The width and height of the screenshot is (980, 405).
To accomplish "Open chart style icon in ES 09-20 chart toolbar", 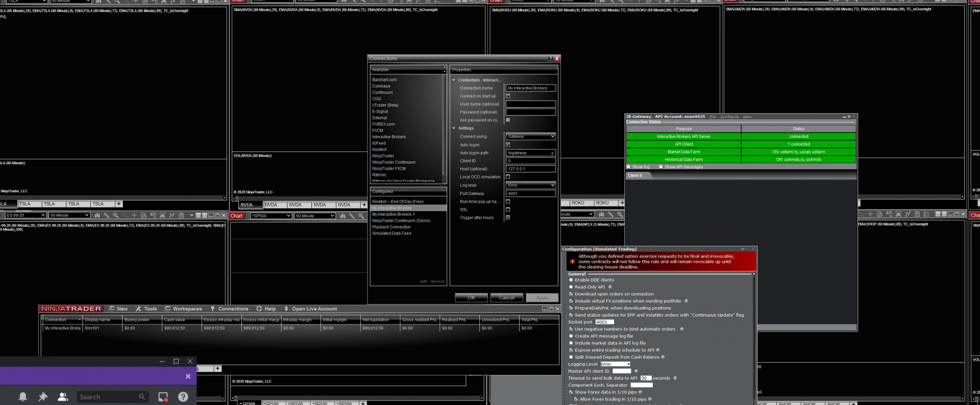I will [x=97, y=215].
